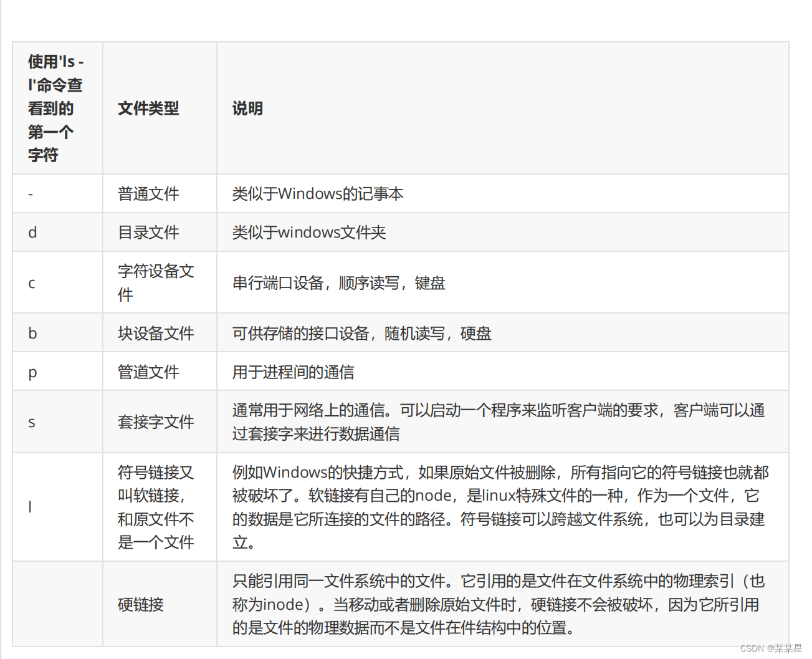Viewport: 812px width, 659px height.
Task: Click the description starting '只能引用同一文件系统中的文件'
Action: coord(499,604)
